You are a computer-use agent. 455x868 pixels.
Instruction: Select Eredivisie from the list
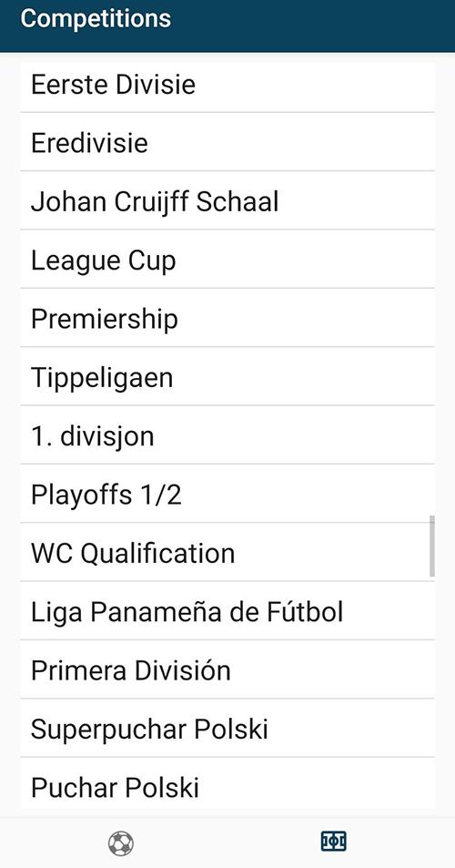(x=227, y=142)
